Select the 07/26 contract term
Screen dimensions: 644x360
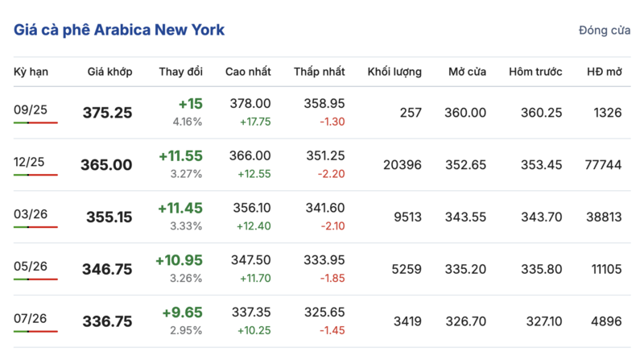[x=30, y=318]
